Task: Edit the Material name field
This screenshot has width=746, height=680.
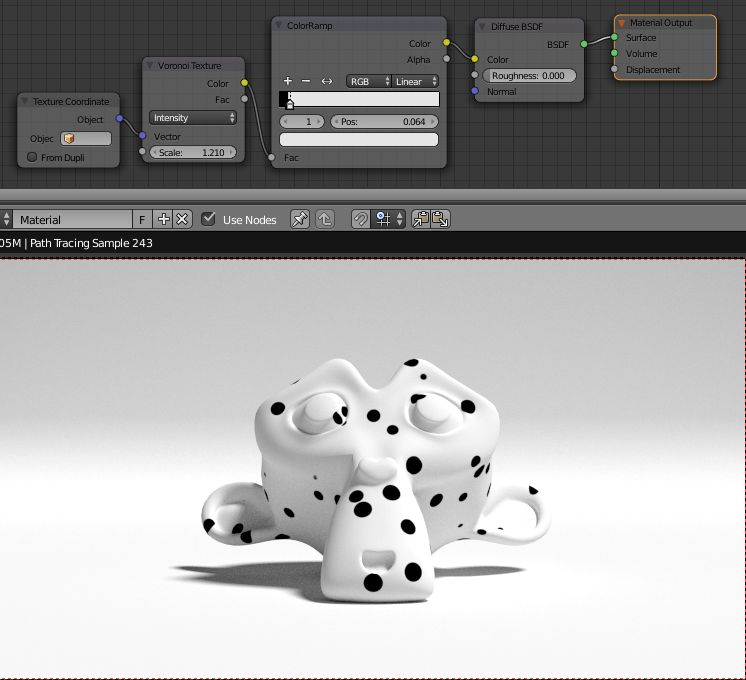Action: (x=72, y=219)
